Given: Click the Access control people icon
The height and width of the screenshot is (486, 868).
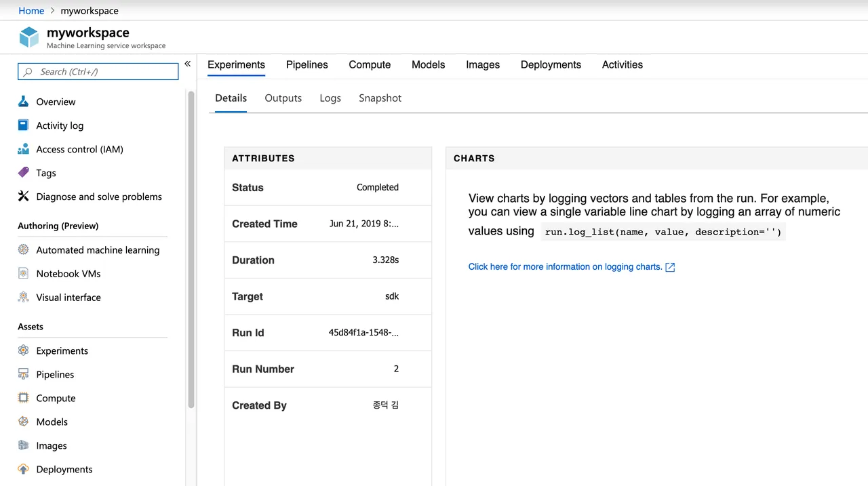Looking at the screenshot, I should [24, 149].
